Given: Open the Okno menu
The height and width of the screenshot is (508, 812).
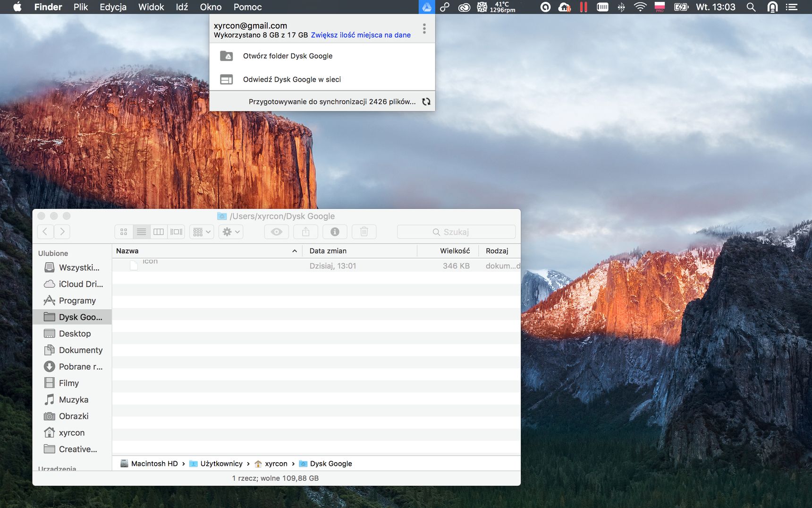Looking at the screenshot, I should (x=211, y=7).
